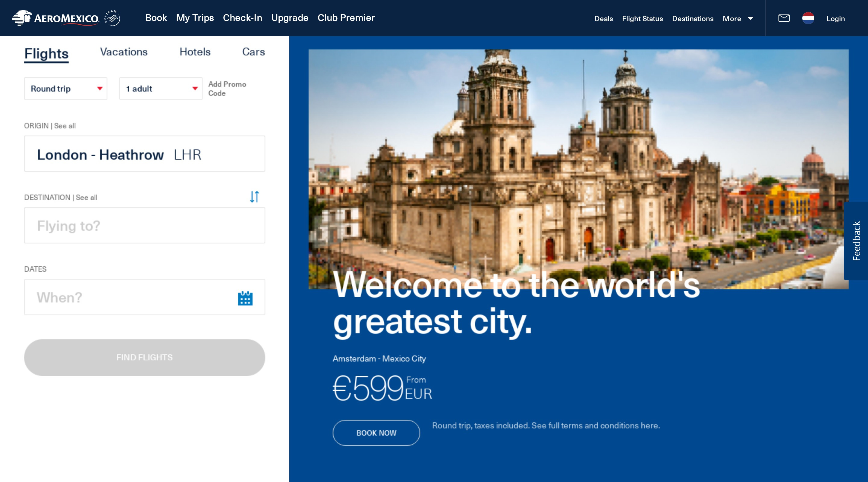The height and width of the screenshot is (482, 868).
Task: Click the SkyTeam alliance emblem
Action: click(112, 18)
